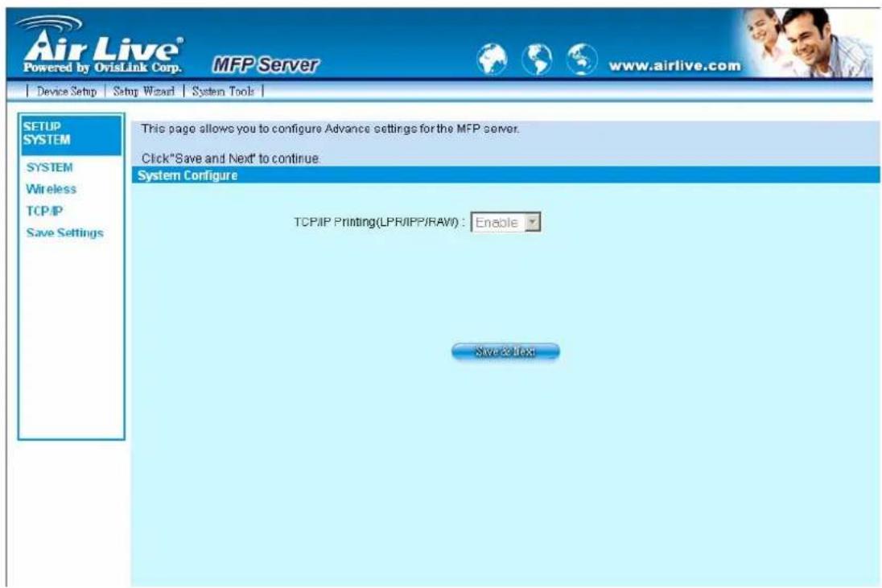Open Save Settings in the sidebar
The image size is (882, 588).
64,232
